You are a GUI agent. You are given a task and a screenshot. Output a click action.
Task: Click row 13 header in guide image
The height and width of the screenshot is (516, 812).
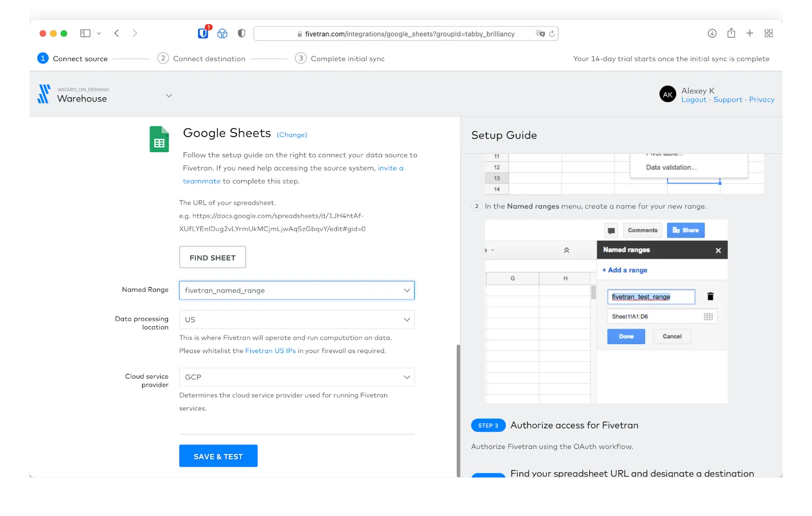pyautogui.click(x=497, y=178)
